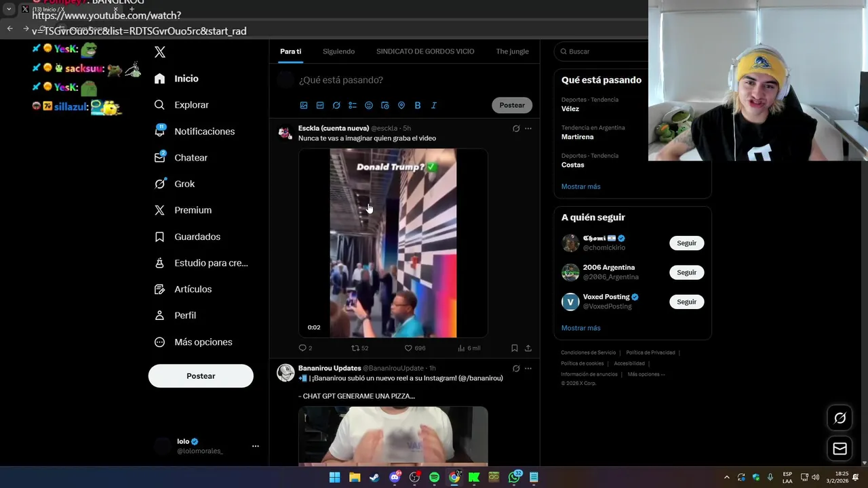Open Grok from the sidebar

[x=175, y=184]
